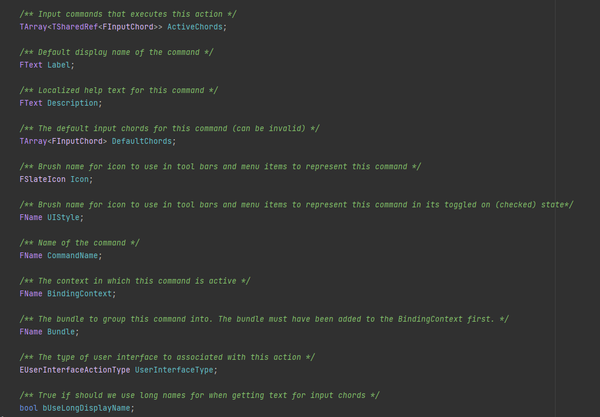Place cursor on the Icon variable
The height and width of the screenshot is (417, 600).
81,179
